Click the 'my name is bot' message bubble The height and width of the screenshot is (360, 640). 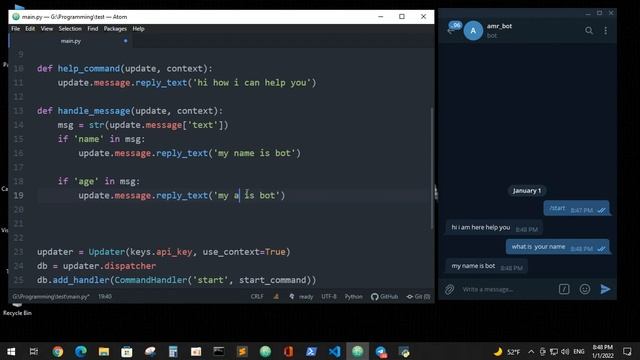(x=487, y=267)
